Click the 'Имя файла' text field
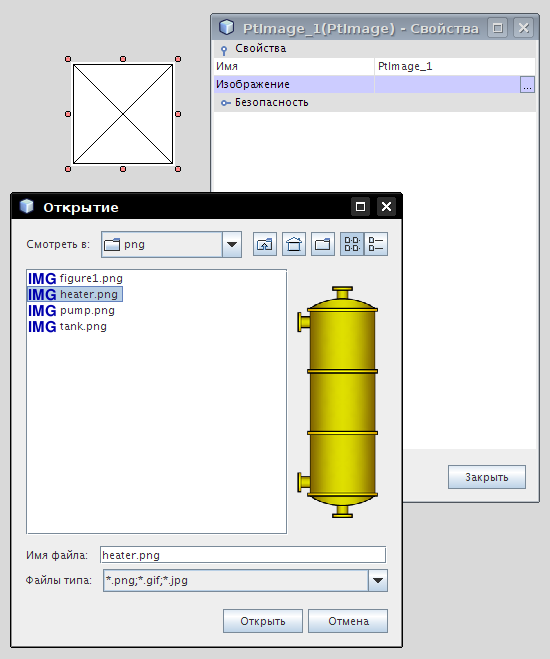 [x=243, y=555]
